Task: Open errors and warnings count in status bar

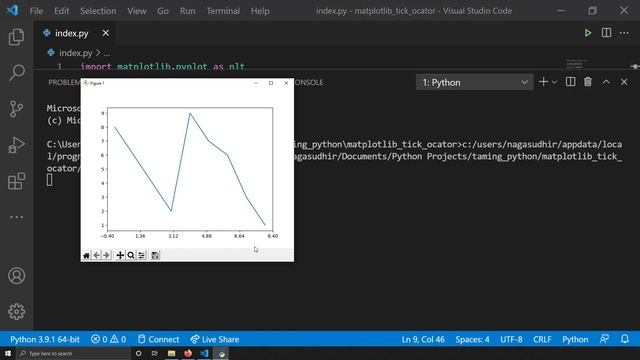Action: [109, 340]
